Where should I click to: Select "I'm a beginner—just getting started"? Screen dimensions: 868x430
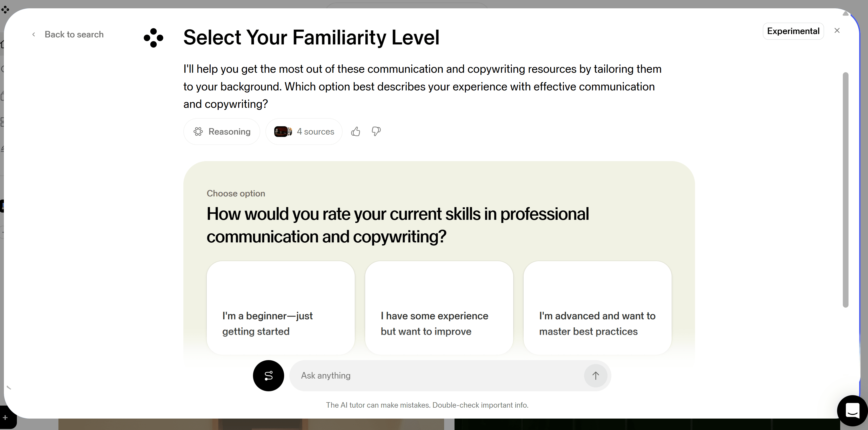280,308
